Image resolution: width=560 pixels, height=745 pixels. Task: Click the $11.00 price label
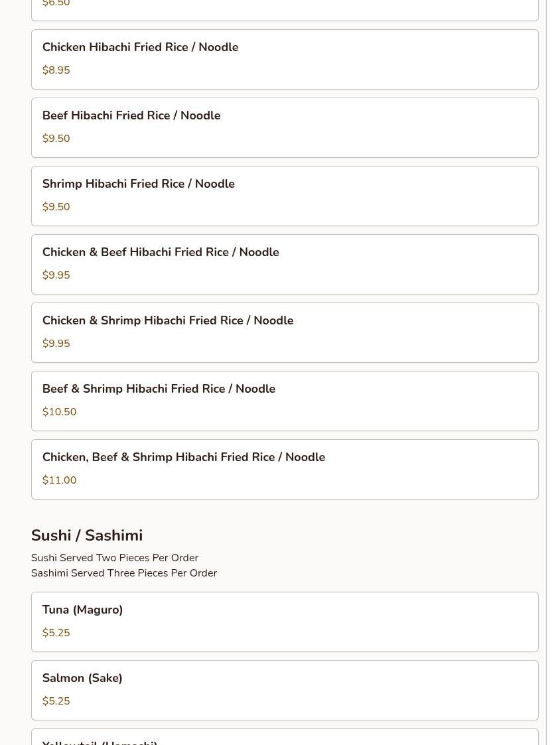(59, 480)
